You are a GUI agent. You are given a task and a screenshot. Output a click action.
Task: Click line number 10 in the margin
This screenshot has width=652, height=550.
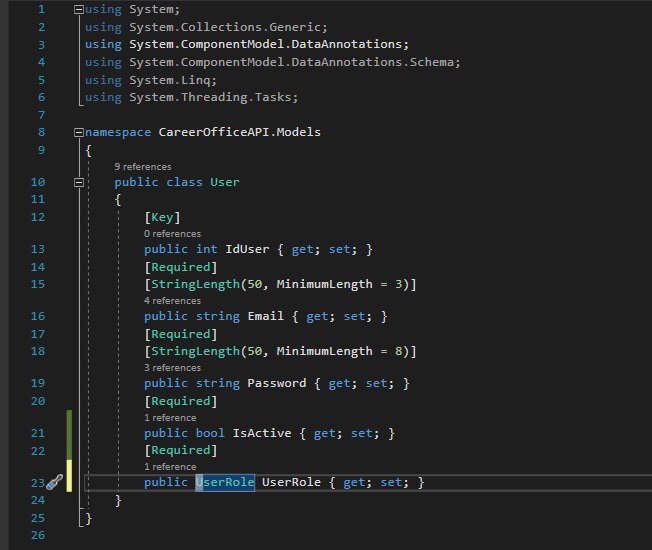38,182
